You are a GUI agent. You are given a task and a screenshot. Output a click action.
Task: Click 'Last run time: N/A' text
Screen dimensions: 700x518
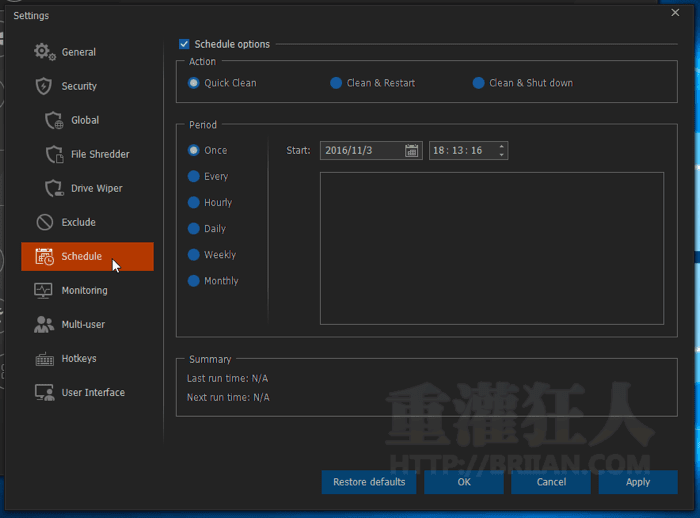(227, 379)
